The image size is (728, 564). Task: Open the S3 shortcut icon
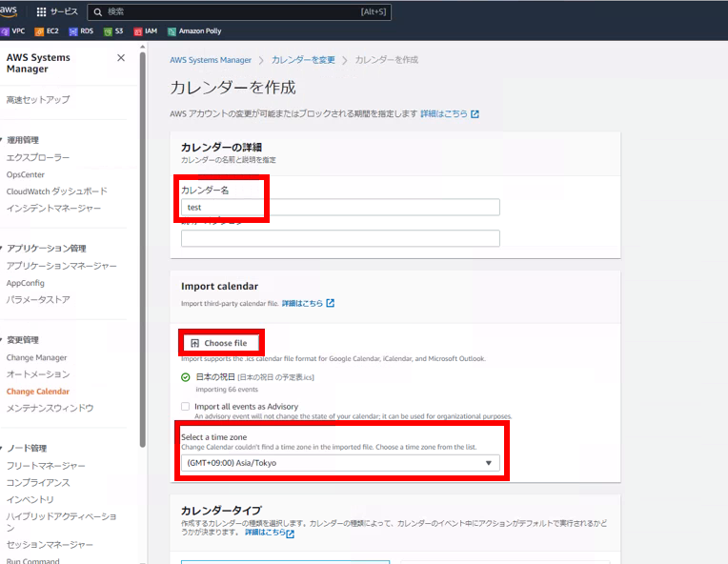point(107,31)
